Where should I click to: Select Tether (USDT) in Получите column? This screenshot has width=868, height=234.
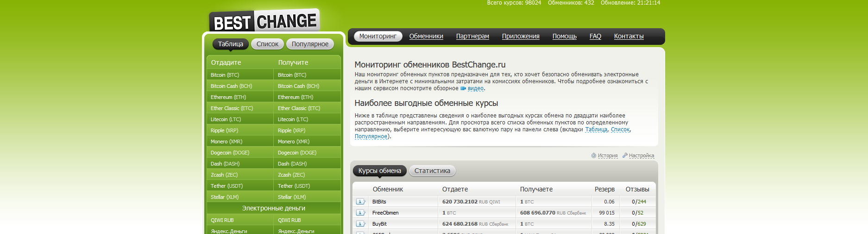coord(307,186)
